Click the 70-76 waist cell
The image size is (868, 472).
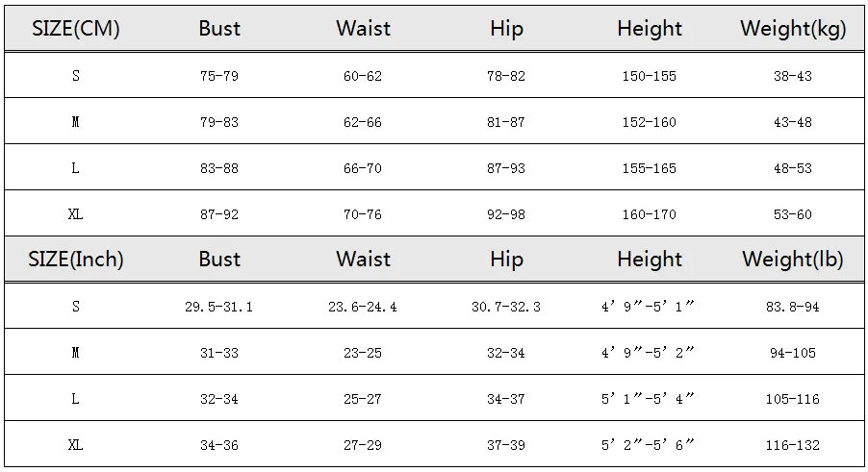[x=363, y=214]
